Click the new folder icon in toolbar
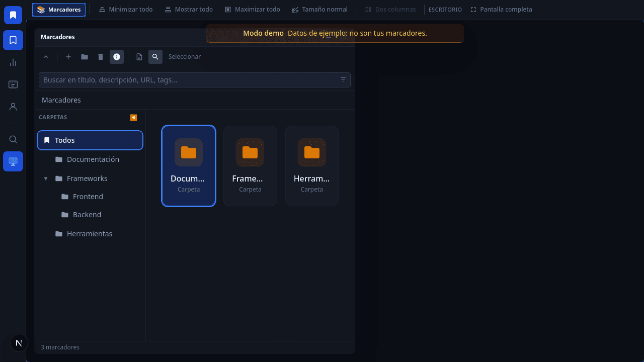This screenshot has height=362, width=644. point(85,57)
